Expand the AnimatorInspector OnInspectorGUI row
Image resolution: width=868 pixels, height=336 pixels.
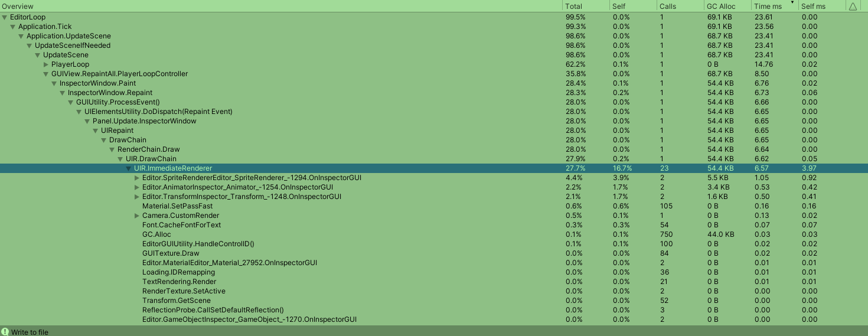(138, 187)
